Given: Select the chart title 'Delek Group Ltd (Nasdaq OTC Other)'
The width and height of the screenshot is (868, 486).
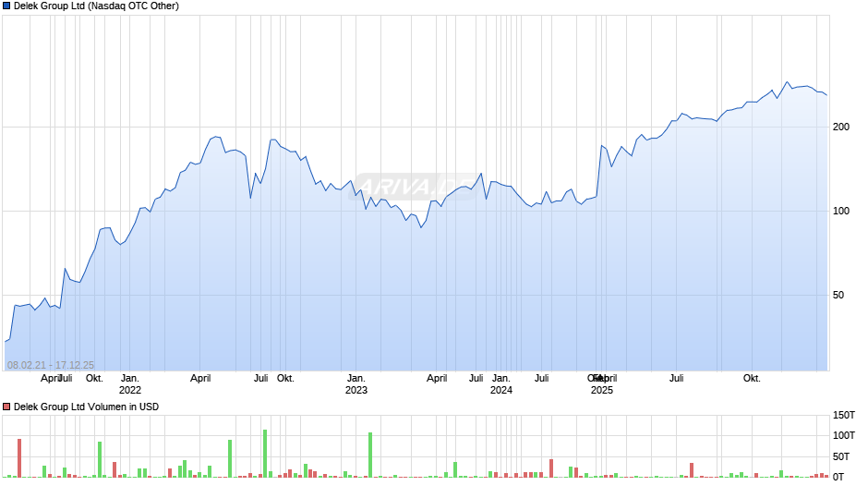Looking at the screenshot, I should click(x=96, y=6).
